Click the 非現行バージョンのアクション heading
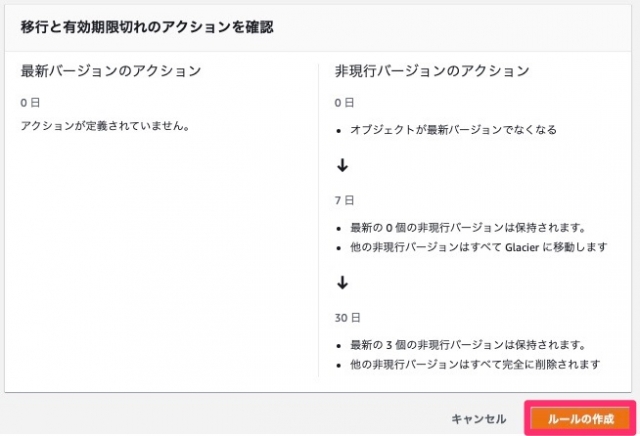Viewport: 640px width, 436px height. tap(432, 71)
